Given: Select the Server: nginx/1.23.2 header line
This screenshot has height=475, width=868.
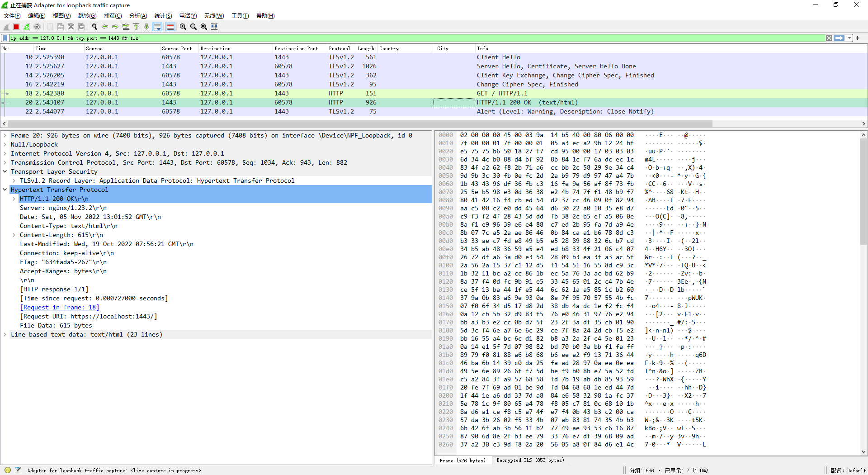Looking at the screenshot, I should tap(63, 208).
